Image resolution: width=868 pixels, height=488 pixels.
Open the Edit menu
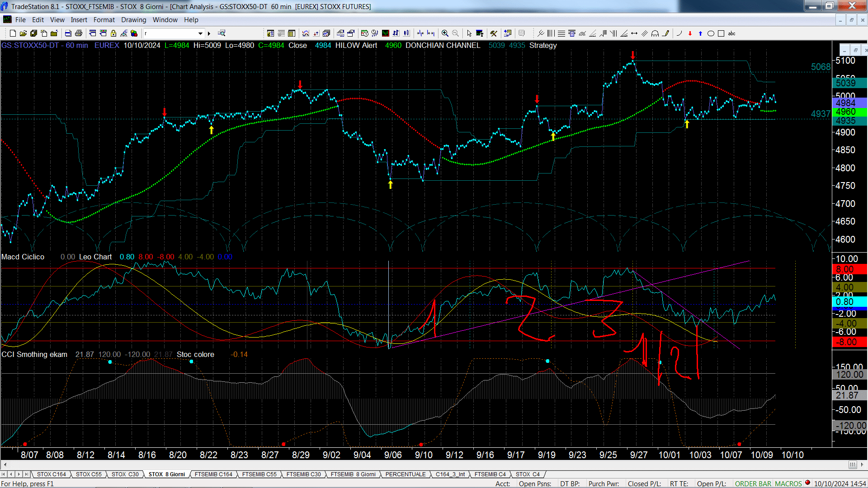pos(38,19)
